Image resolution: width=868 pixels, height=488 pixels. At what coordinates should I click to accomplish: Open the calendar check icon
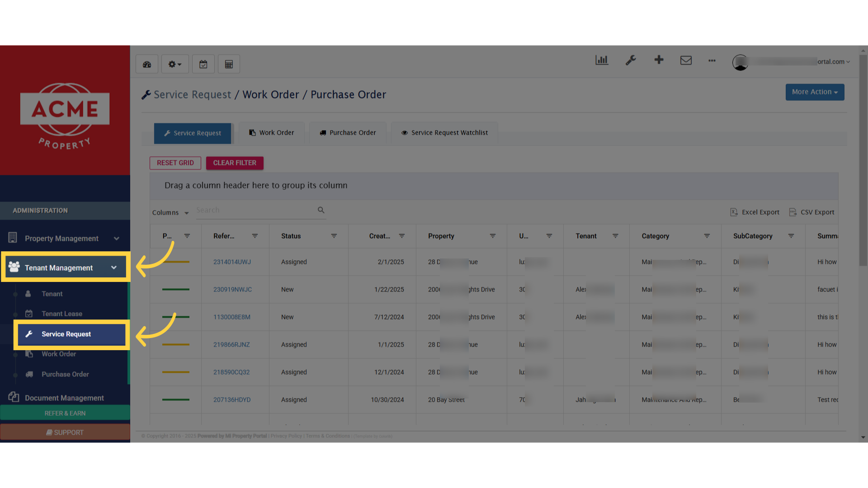tap(203, 64)
